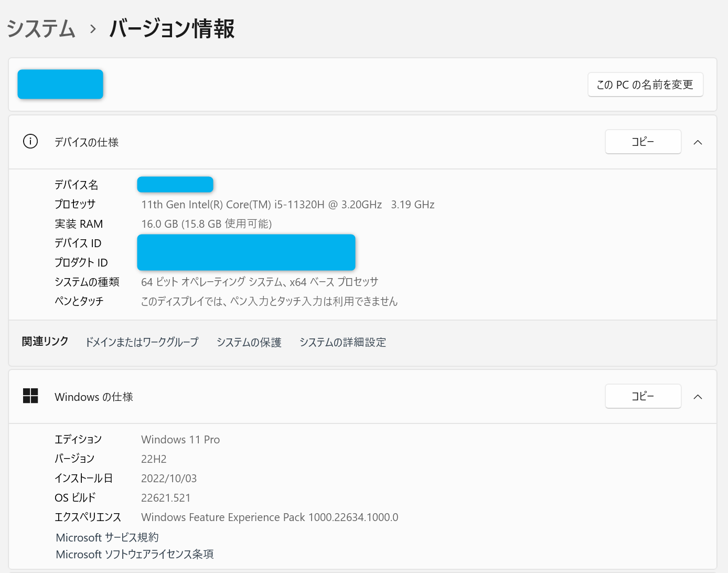This screenshot has height=573, width=728.
Task: Copy Windows specifications with コピー button
Action: pos(643,396)
